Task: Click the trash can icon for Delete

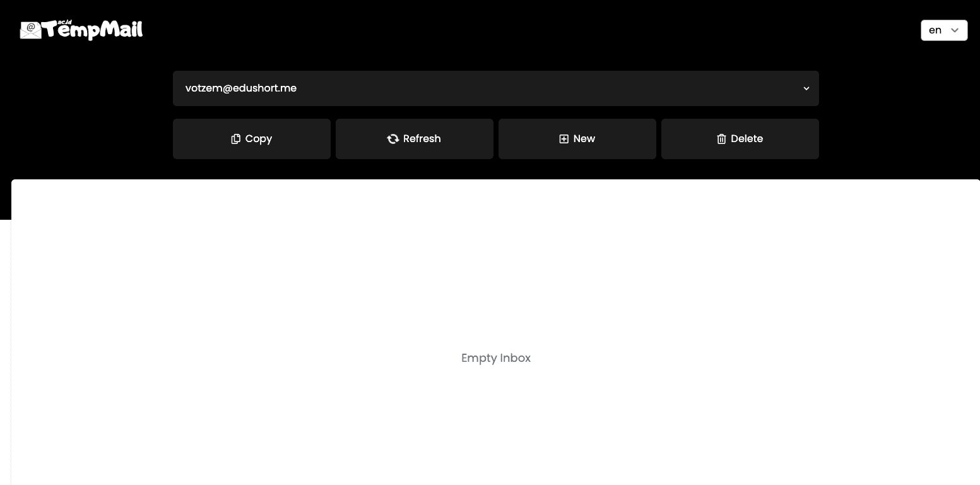Action: pyautogui.click(x=721, y=139)
